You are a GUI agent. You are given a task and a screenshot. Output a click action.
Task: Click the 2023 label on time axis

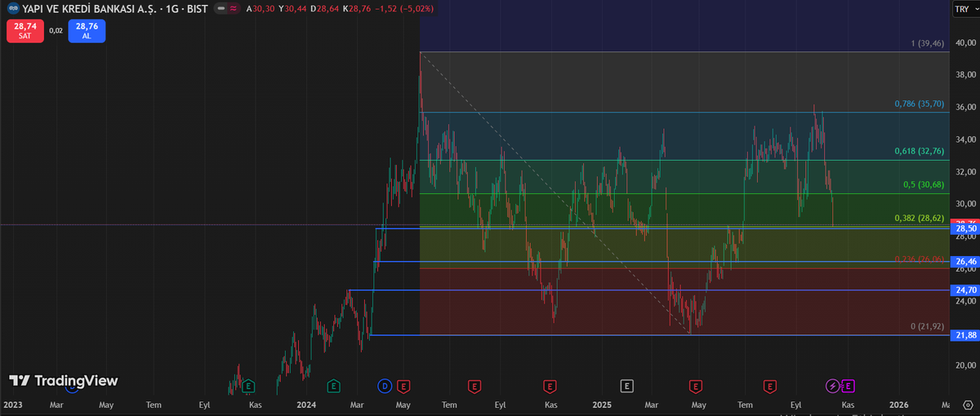pyautogui.click(x=11, y=405)
